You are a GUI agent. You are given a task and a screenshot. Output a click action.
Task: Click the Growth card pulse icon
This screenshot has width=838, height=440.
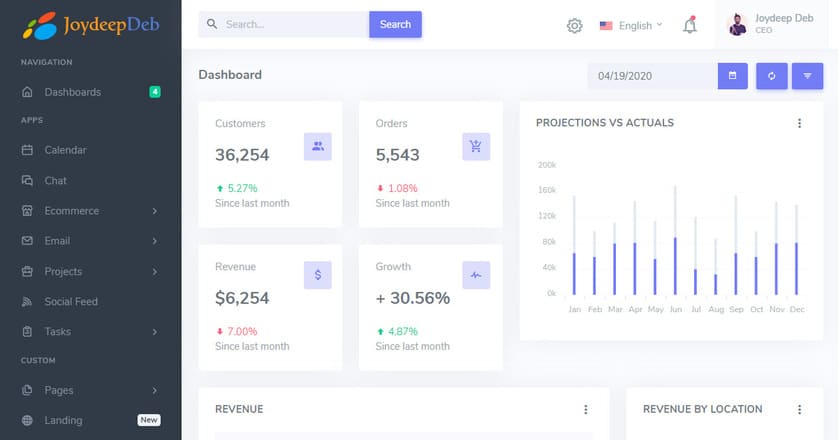(x=476, y=275)
